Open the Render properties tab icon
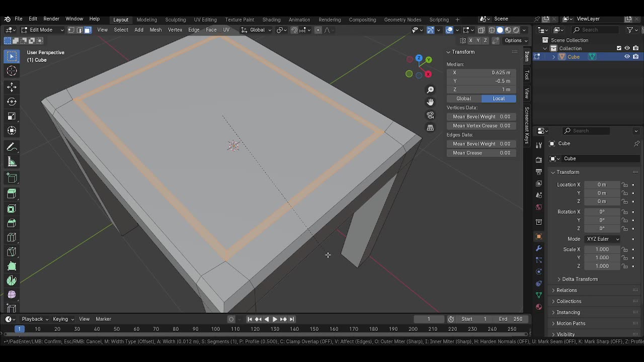 coord(539,160)
